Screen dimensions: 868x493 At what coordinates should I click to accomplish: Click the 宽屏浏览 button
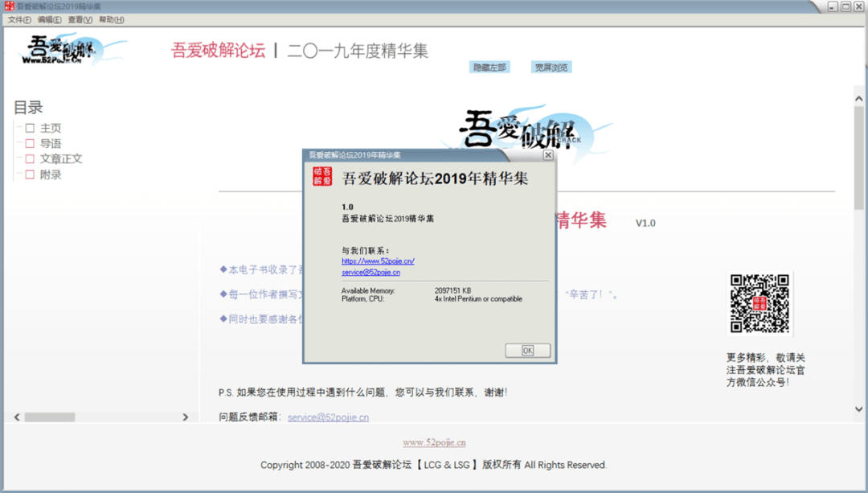550,68
